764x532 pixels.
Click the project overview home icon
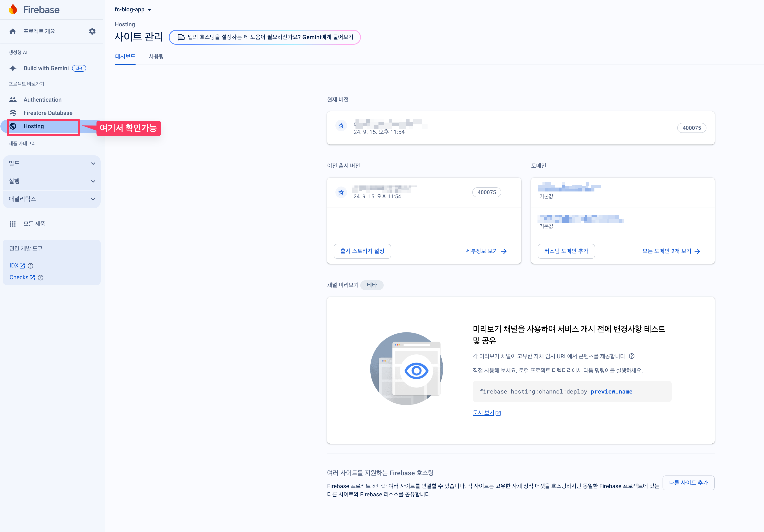(x=13, y=31)
